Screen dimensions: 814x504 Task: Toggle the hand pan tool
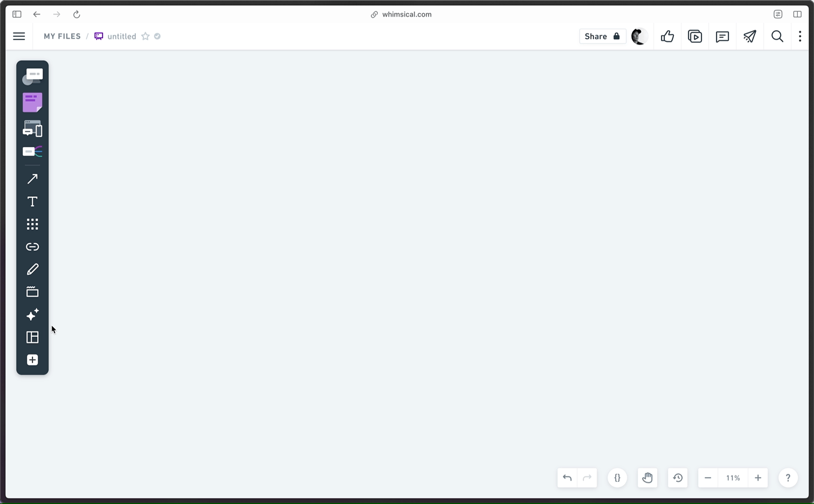point(647,478)
